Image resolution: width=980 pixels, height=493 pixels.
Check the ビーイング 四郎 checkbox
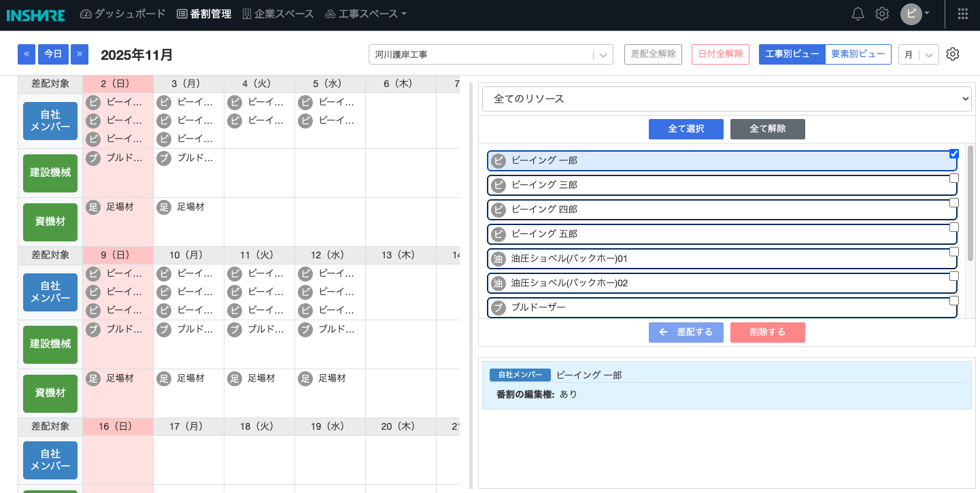point(954,203)
